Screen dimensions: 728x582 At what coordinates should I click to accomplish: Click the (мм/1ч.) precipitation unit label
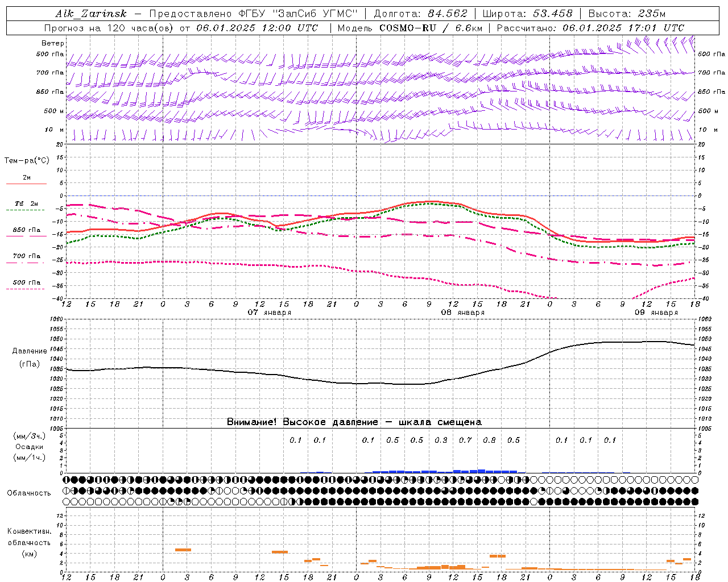pos(30,458)
